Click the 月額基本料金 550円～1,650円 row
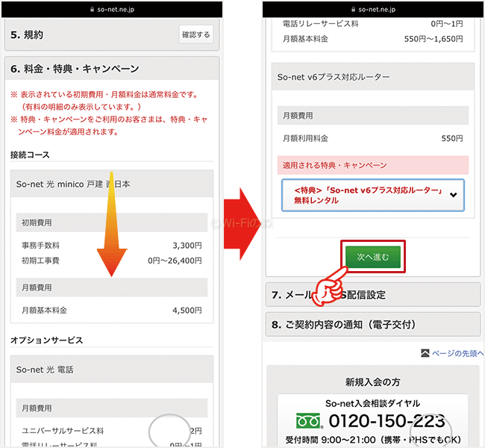485x448 pixels. [373, 39]
